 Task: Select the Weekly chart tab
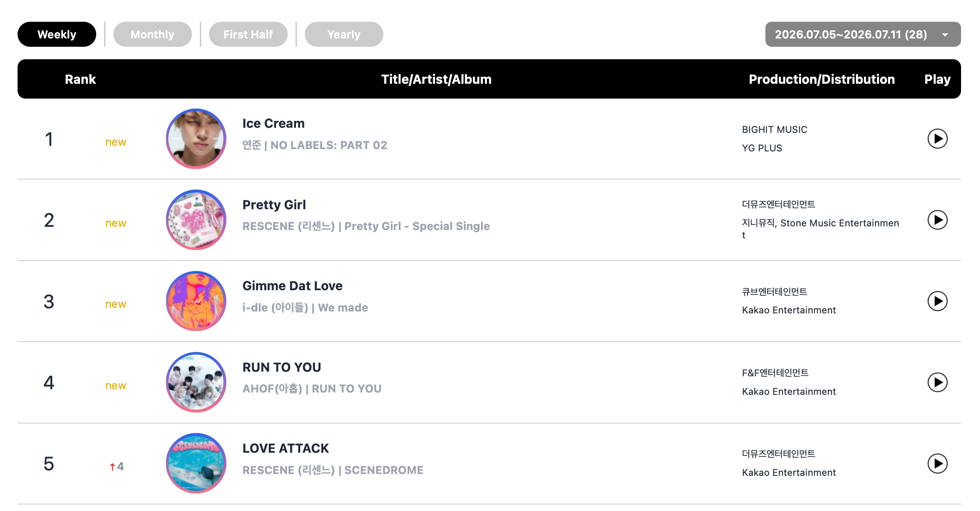pyautogui.click(x=57, y=34)
